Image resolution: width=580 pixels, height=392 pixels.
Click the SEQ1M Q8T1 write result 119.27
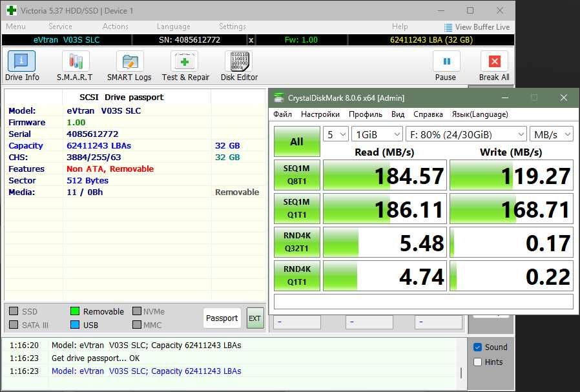coord(512,175)
